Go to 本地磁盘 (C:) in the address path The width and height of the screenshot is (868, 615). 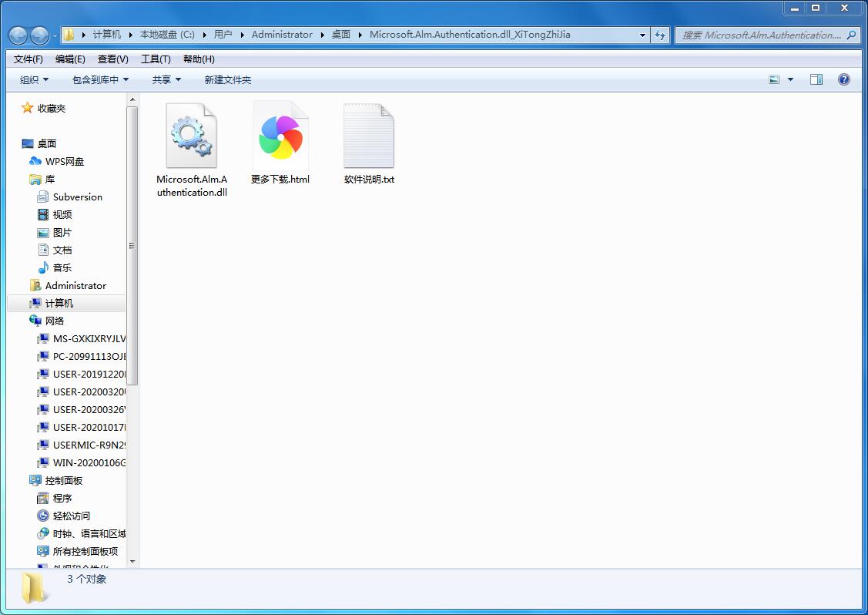click(167, 35)
